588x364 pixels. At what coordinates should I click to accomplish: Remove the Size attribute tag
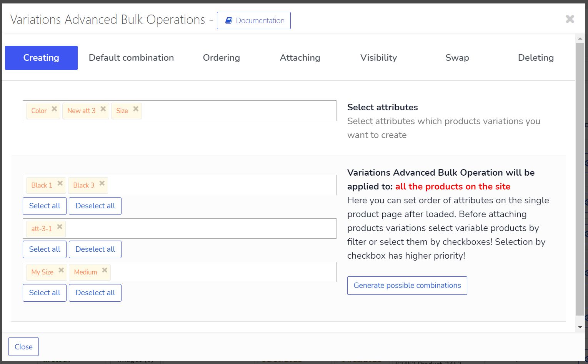(136, 109)
